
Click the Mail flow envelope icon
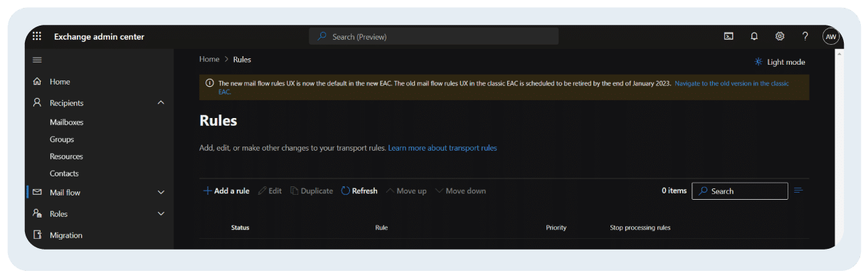pos(37,193)
